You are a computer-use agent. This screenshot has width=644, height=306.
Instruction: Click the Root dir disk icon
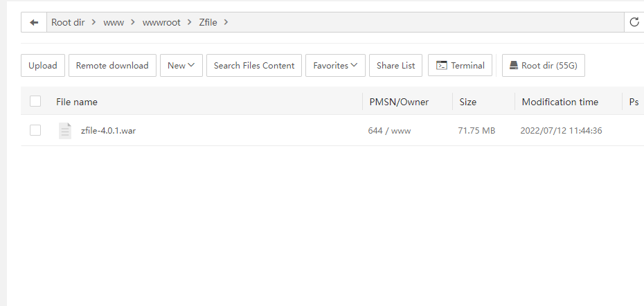[x=514, y=66]
